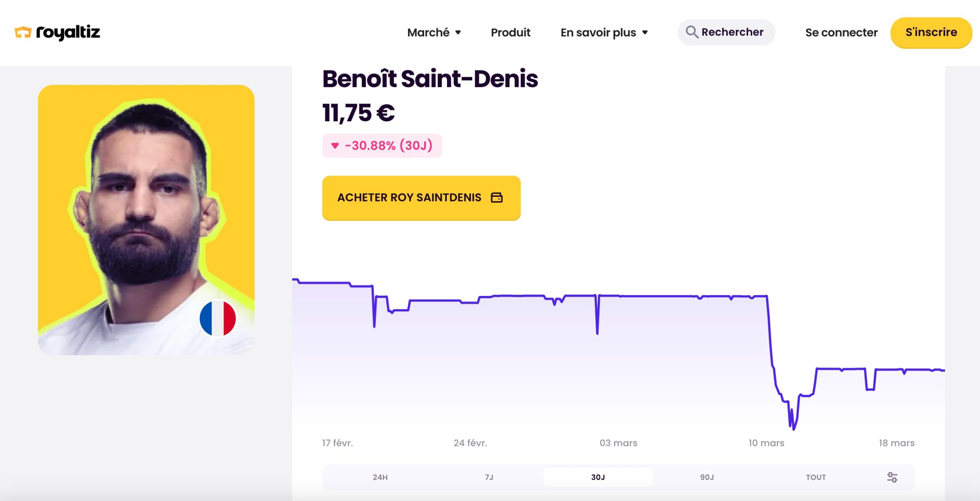980x501 pixels.
Task: Select the 30J time range tab
Action: tap(598, 477)
